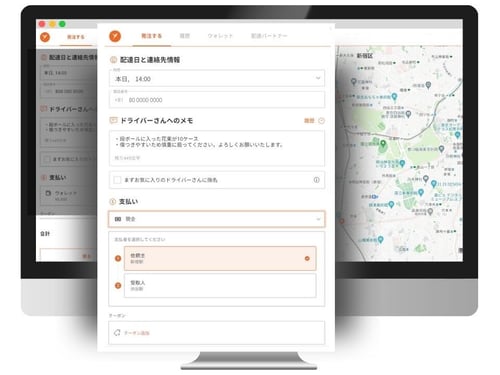The height and width of the screenshot is (375, 500).
Task: Click the clock icon beside the memo history link
Action: click(321, 121)
